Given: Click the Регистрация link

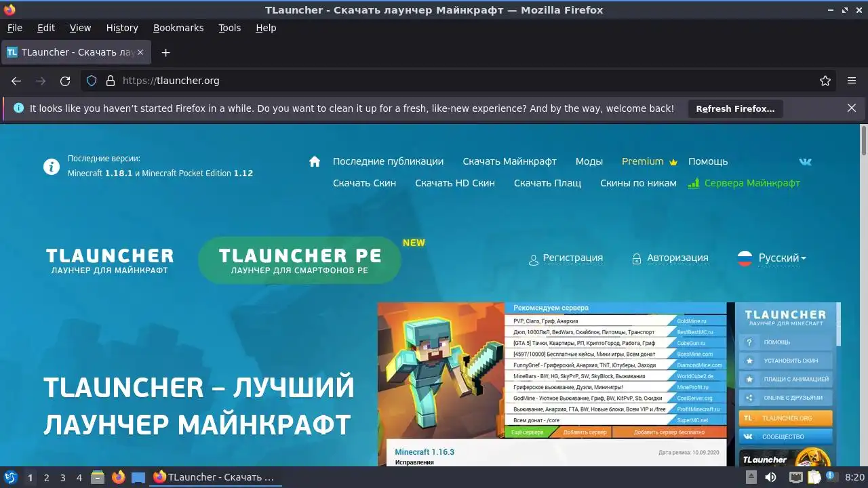Looking at the screenshot, I should (x=573, y=258).
